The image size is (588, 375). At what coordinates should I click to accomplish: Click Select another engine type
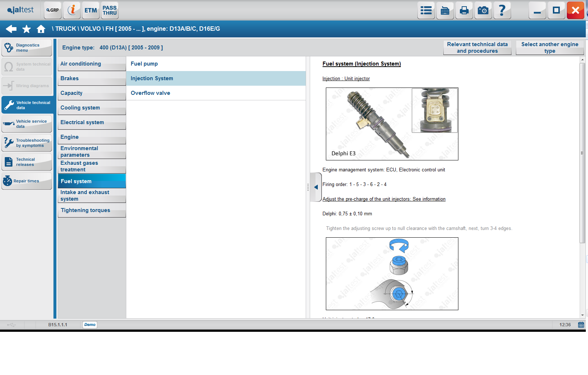(x=550, y=48)
